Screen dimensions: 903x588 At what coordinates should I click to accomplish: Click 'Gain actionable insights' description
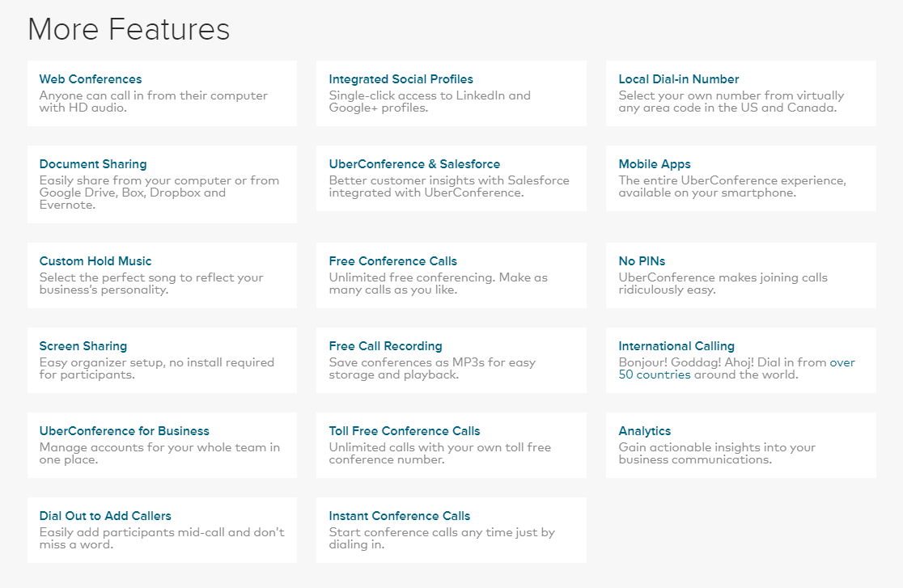point(717,453)
